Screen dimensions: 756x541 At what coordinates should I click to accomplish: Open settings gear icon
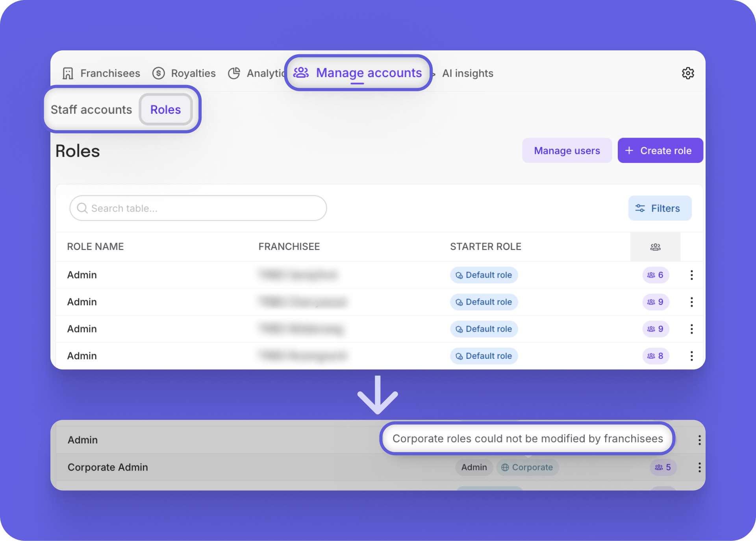[687, 73]
